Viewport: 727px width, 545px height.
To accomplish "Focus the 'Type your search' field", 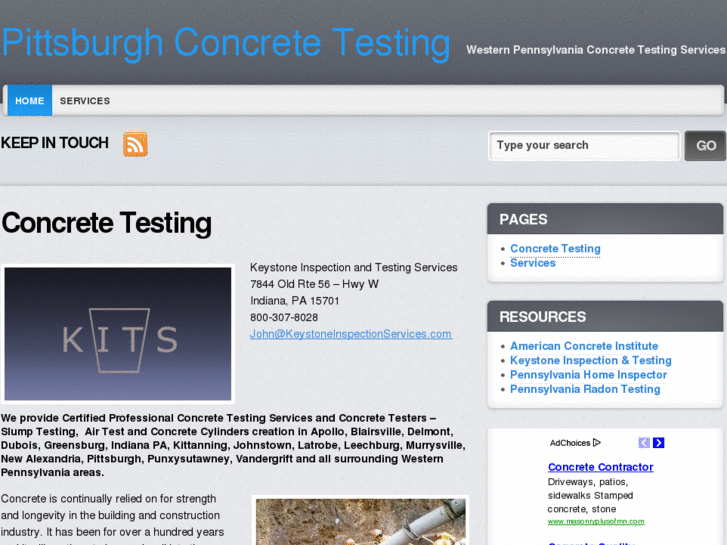I will [x=584, y=146].
